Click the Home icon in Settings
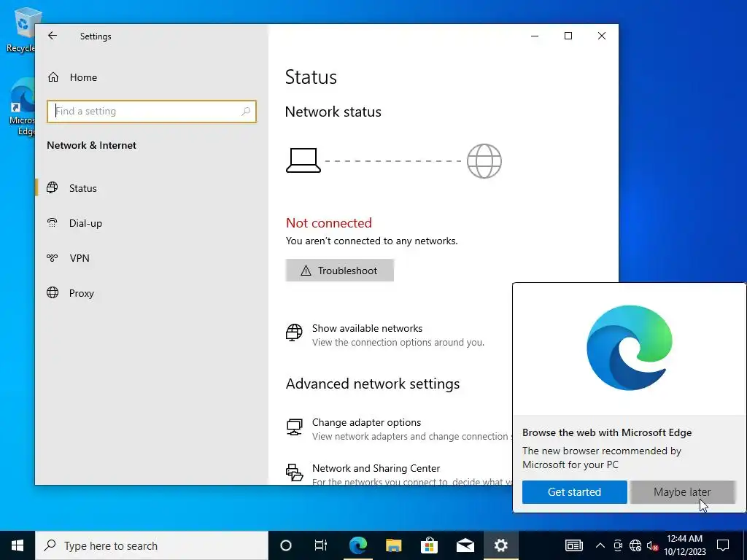 pyautogui.click(x=53, y=77)
